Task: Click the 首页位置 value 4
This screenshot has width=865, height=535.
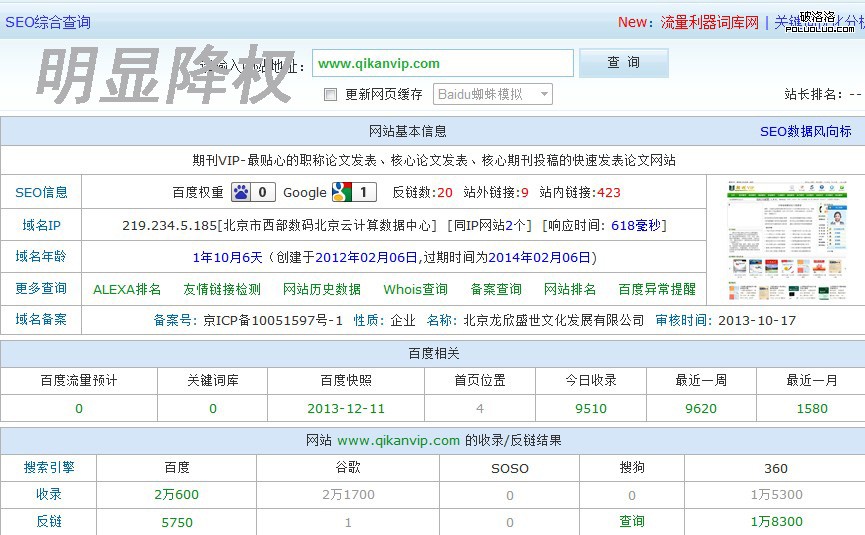Action: (x=480, y=409)
